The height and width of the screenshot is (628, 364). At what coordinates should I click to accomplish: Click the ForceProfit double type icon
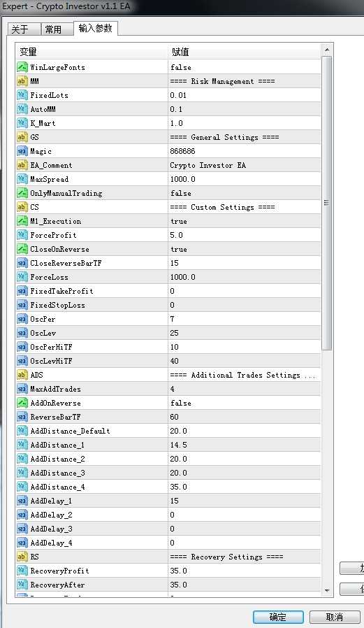(22, 235)
